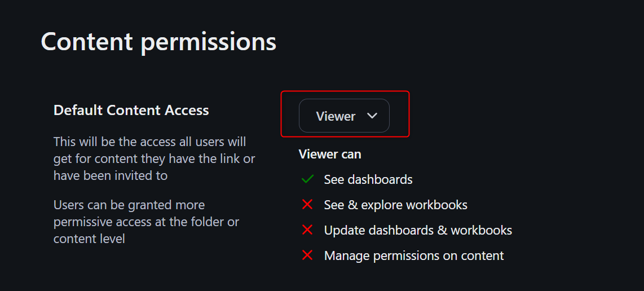Screen dimensions: 644x291
Task: Click the Default Content Access section label
Action: pos(131,110)
